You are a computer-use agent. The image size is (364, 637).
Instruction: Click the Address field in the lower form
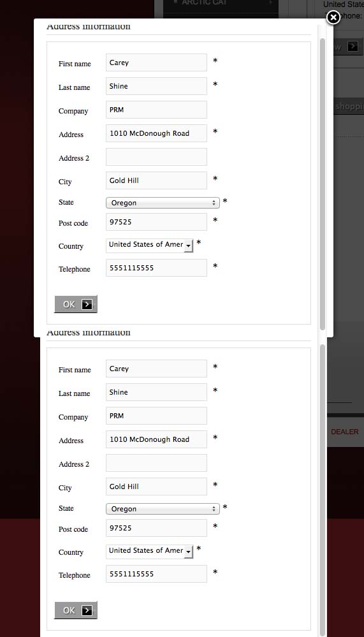[x=156, y=439]
